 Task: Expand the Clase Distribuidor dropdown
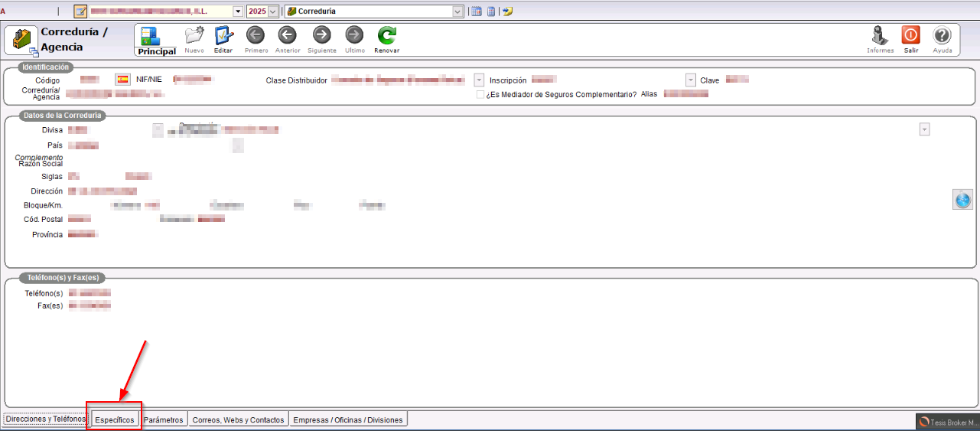pyautogui.click(x=479, y=80)
